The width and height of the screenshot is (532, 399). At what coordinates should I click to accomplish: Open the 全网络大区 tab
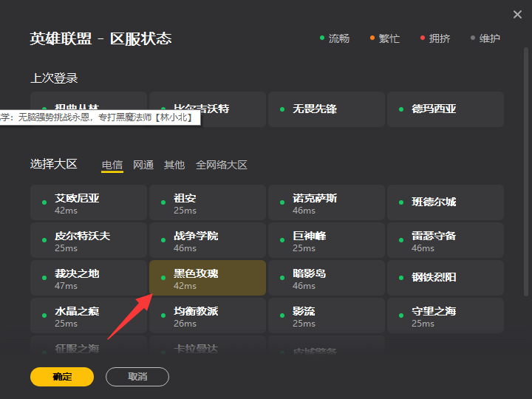(221, 165)
